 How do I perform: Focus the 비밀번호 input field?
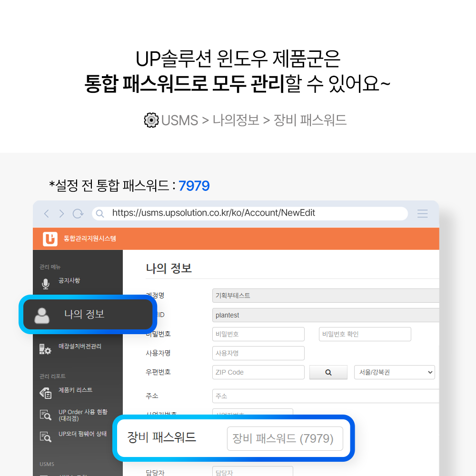pos(258,334)
